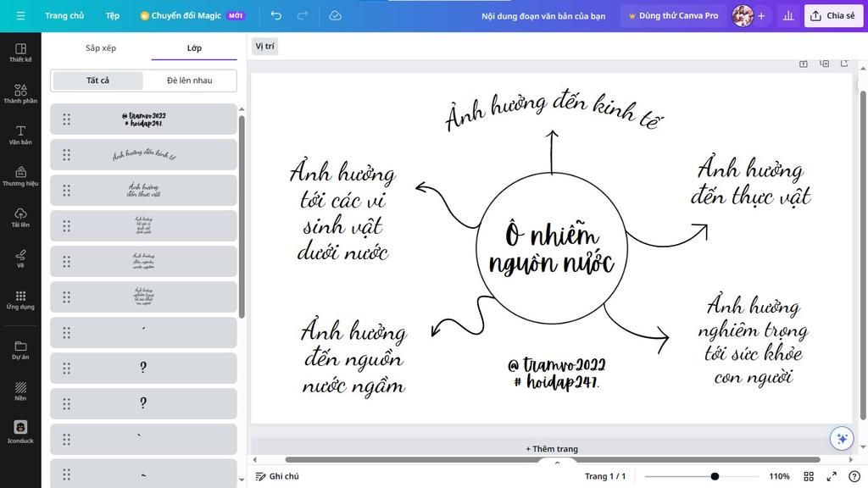
Task: Open the user profile avatar
Action: click(742, 15)
